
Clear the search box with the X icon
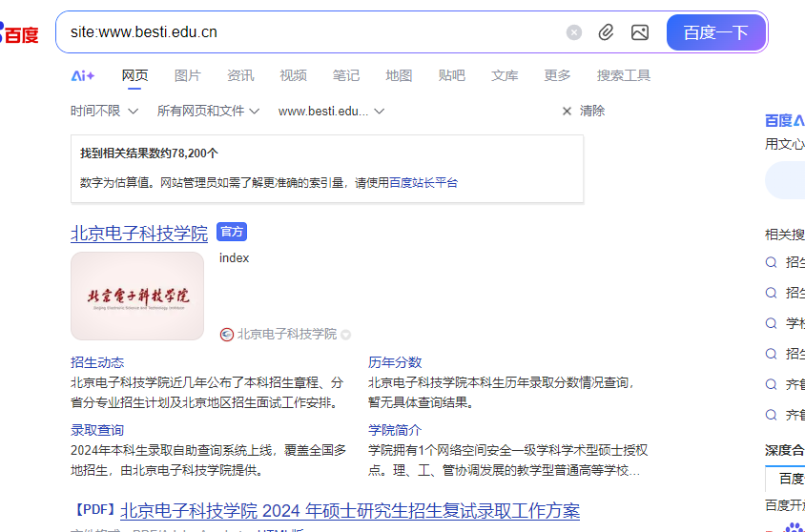pos(574,32)
